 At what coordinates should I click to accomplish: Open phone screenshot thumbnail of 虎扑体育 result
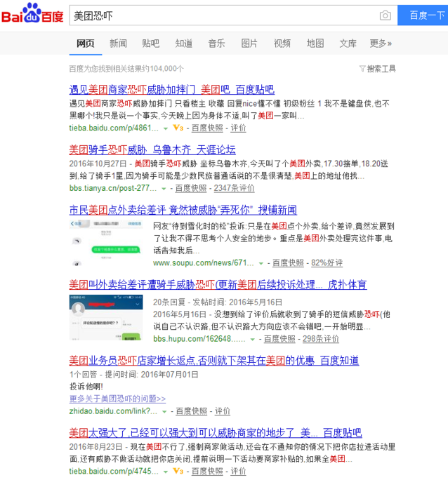tap(106, 317)
